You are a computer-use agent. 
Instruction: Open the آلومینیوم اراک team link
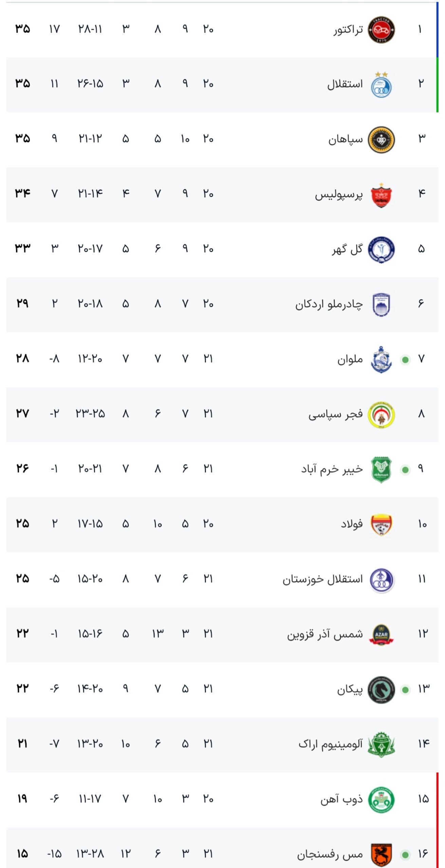(x=330, y=744)
